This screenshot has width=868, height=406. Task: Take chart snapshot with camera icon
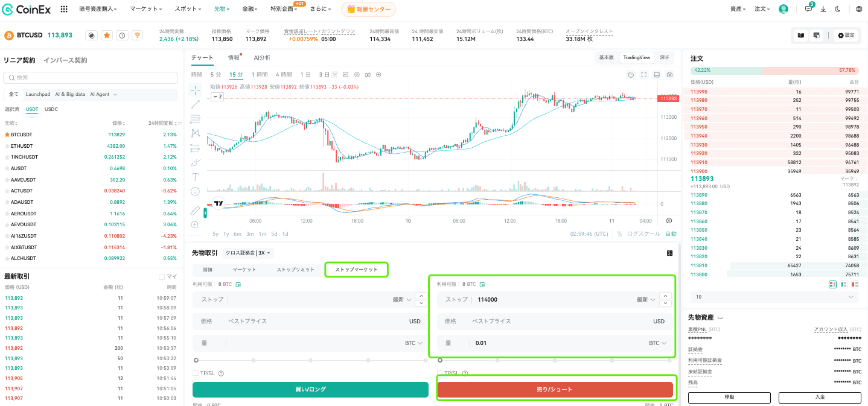click(x=669, y=75)
